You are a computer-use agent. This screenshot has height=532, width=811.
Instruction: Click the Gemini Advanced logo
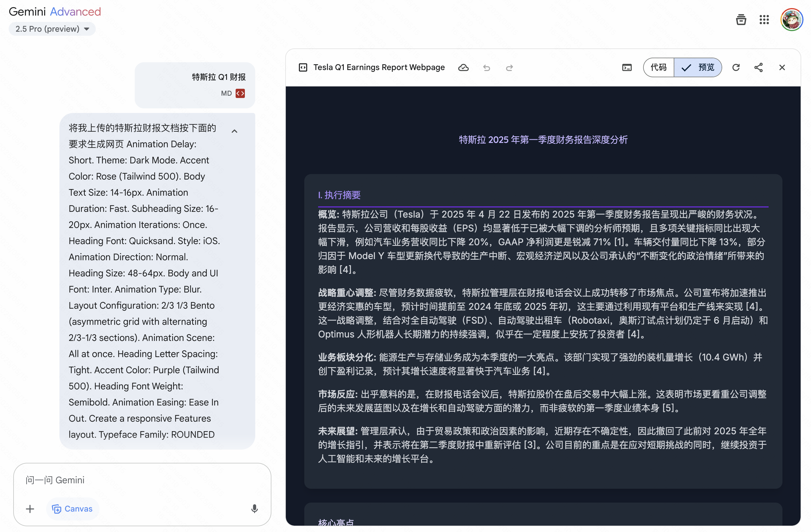(x=55, y=12)
